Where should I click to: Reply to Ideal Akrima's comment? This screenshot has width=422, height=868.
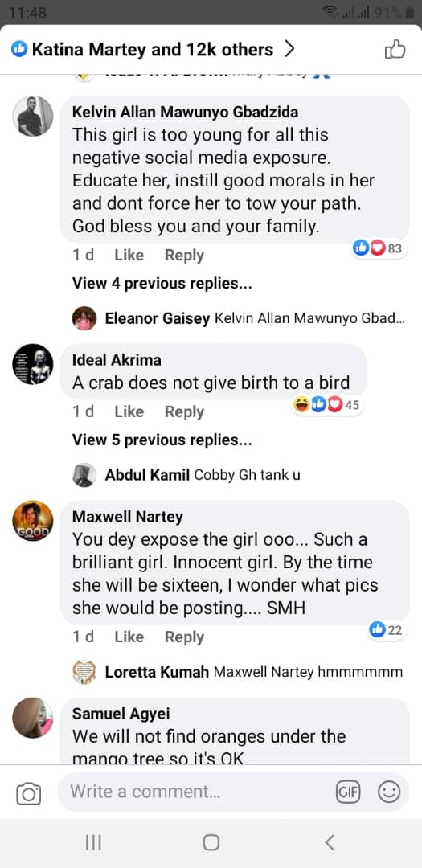pos(184,411)
